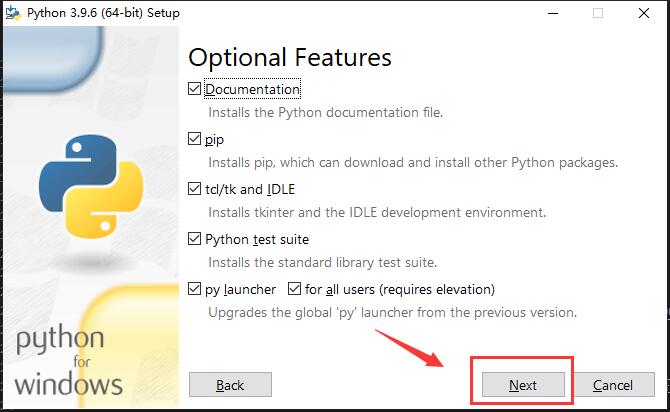Minimize the Python Setup window
670x412 pixels.
coord(553,13)
